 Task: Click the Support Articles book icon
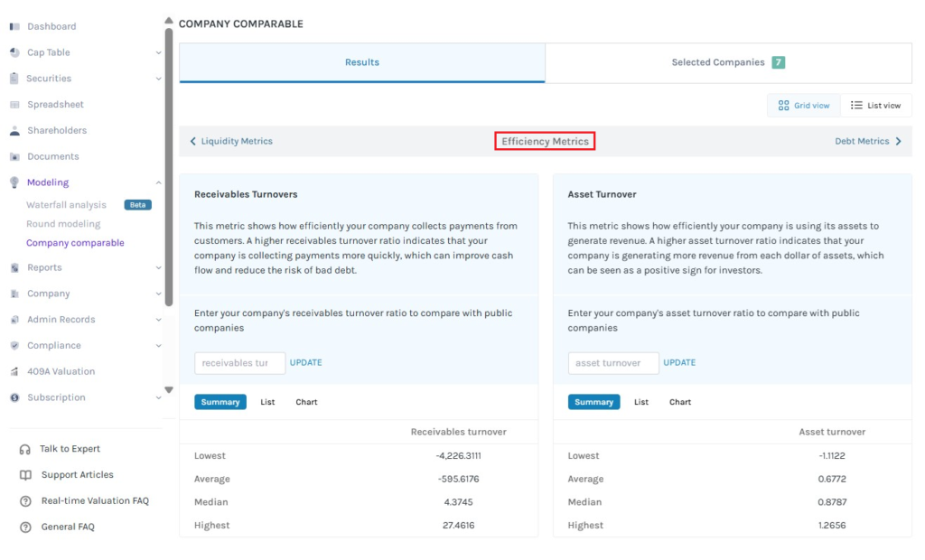pyautogui.click(x=25, y=475)
